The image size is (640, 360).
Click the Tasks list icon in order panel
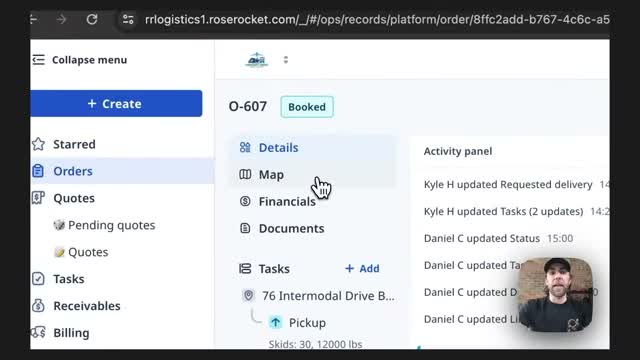[x=245, y=269]
